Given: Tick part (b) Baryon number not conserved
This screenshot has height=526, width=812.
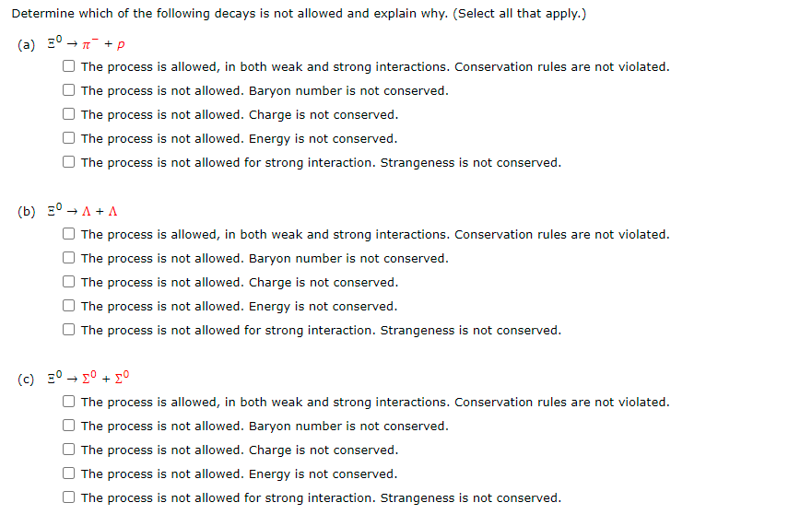Looking at the screenshot, I should point(68,258).
